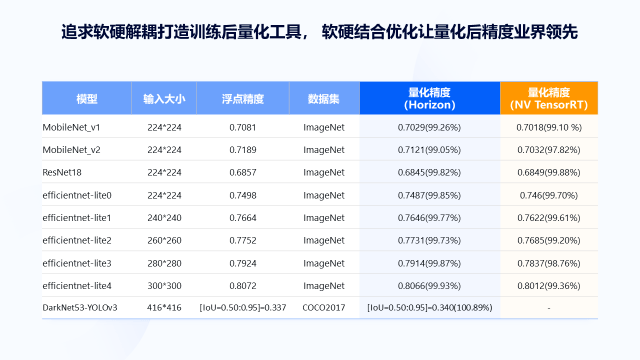Click Horizon value 0.7029(99.26%)
640x360 pixels.
point(429,127)
